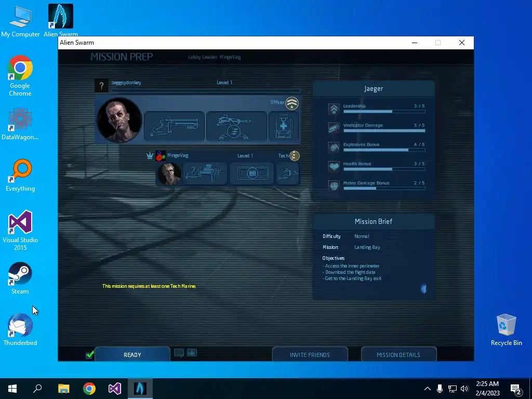Open MISSION DETAILS
532x399 pixels.
coord(398,354)
